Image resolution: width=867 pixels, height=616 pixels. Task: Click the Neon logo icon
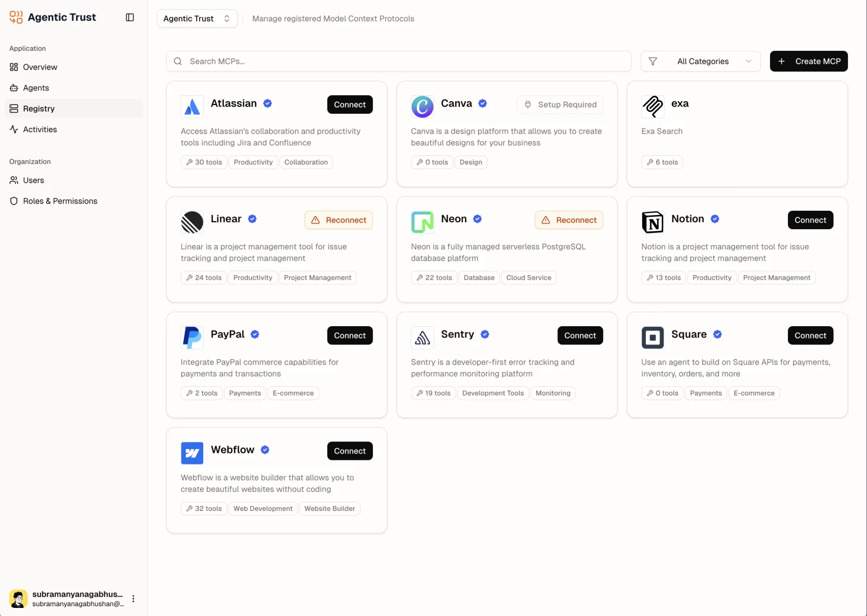pyautogui.click(x=422, y=222)
